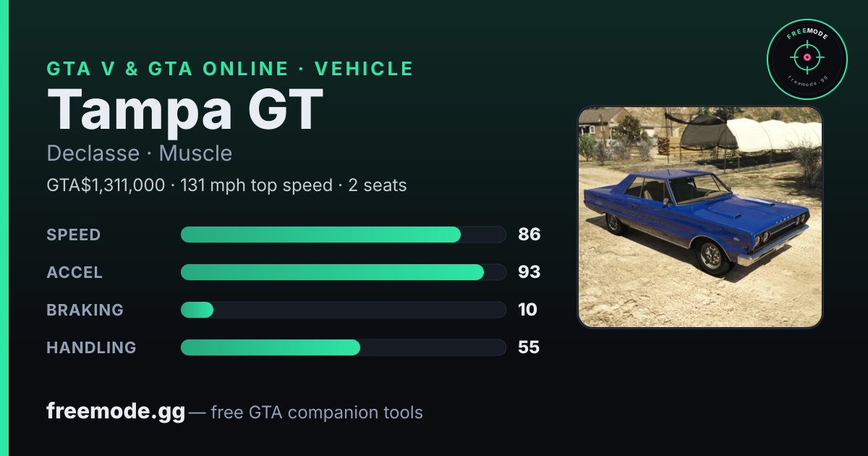Image resolution: width=868 pixels, height=456 pixels.
Task: Click the Freemode crosshair logo badge
Action: coord(807,59)
